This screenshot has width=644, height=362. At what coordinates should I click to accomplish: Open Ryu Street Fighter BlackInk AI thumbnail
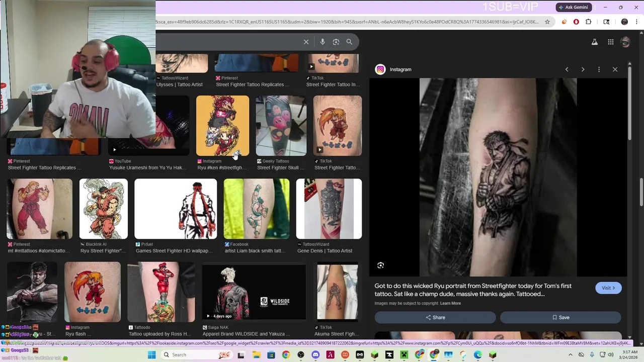tap(104, 209)
